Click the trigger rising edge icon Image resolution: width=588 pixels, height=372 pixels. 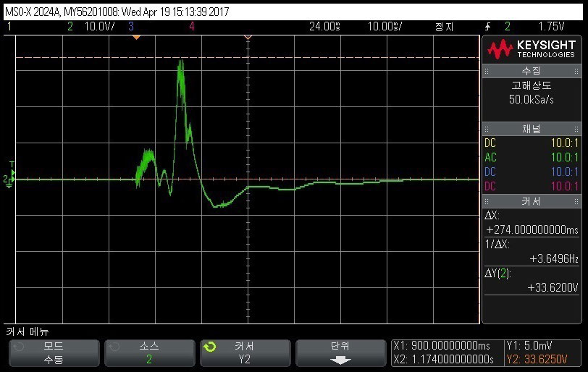487,26
